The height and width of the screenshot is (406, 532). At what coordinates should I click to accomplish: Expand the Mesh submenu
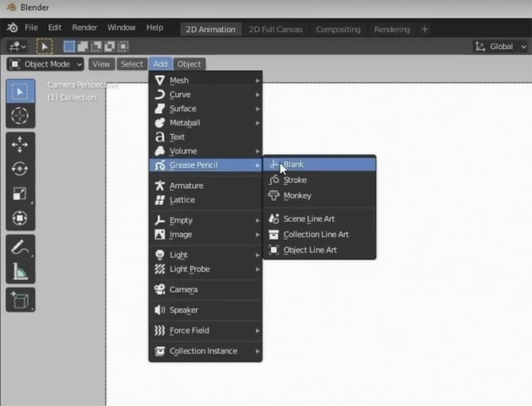(x=205, y=80)
